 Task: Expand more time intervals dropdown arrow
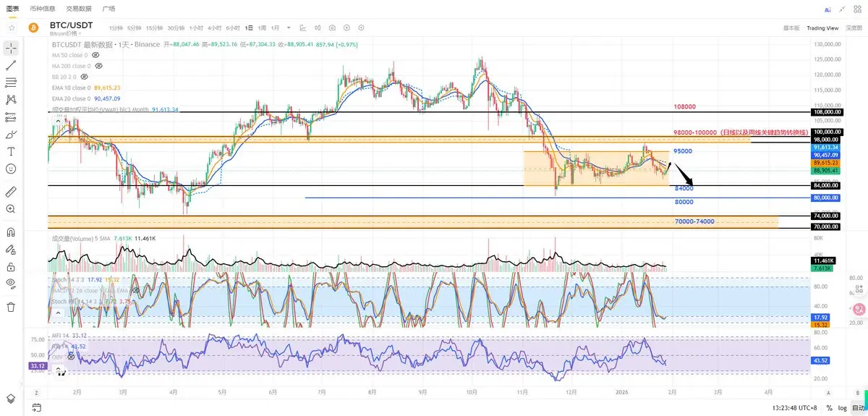coord(289,27)
